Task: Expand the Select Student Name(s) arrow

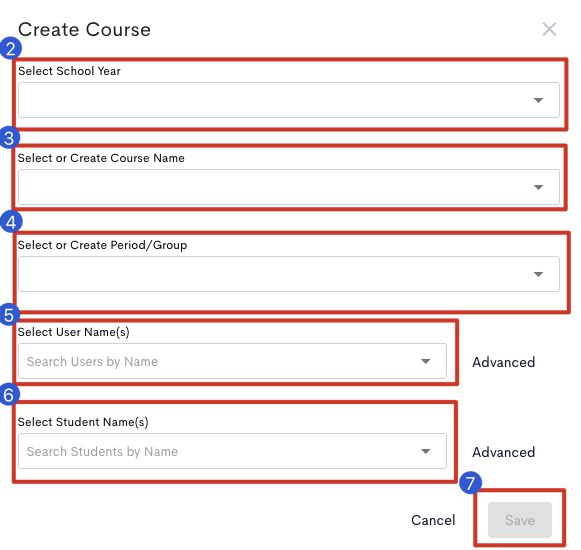Action: pyautogui.click(x=425, y=451)
